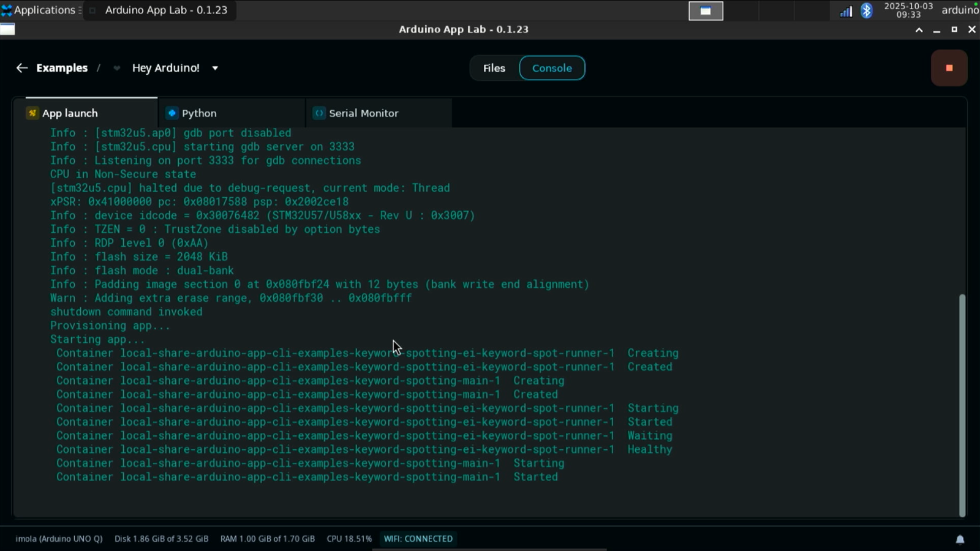The height and width of the screenshot is (551, 980).
Task: Click the CPU 18.51% status entry
Action: 349,539
